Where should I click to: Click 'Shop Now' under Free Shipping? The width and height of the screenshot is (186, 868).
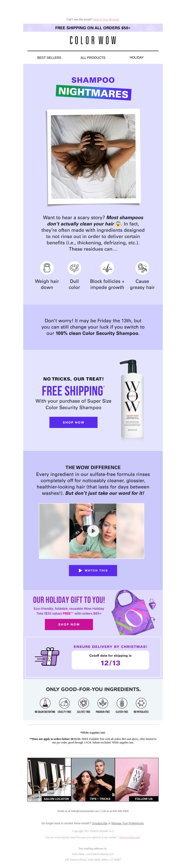(x=73, y=422)
